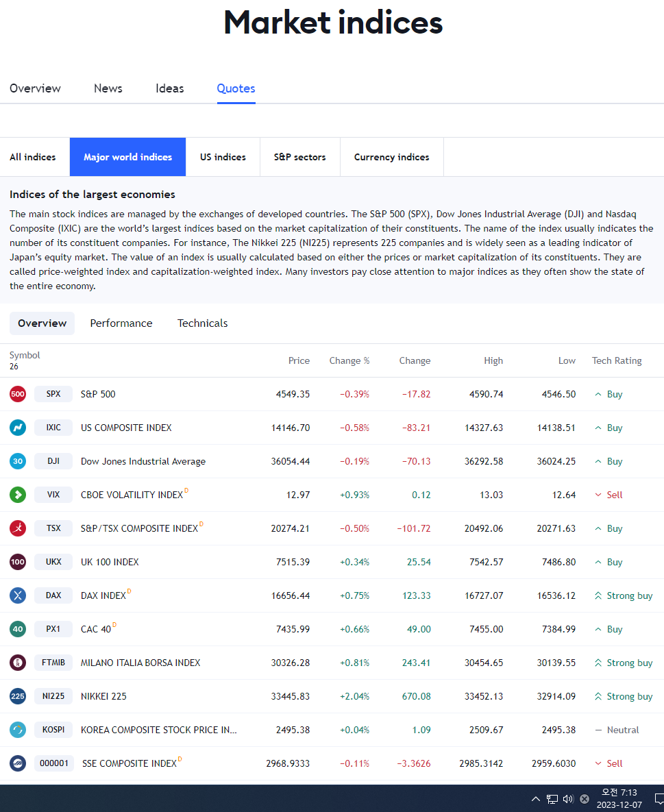Open the KOSPI ticker symbol badge
This screenshot has height=812, width=664.
[53, 730]
